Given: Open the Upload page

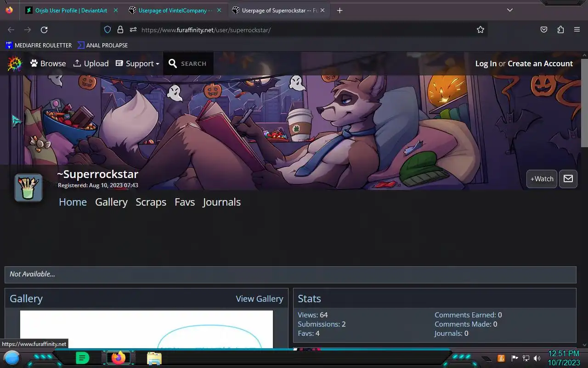Looking at the screenshot, I should (x=91, y=63).
